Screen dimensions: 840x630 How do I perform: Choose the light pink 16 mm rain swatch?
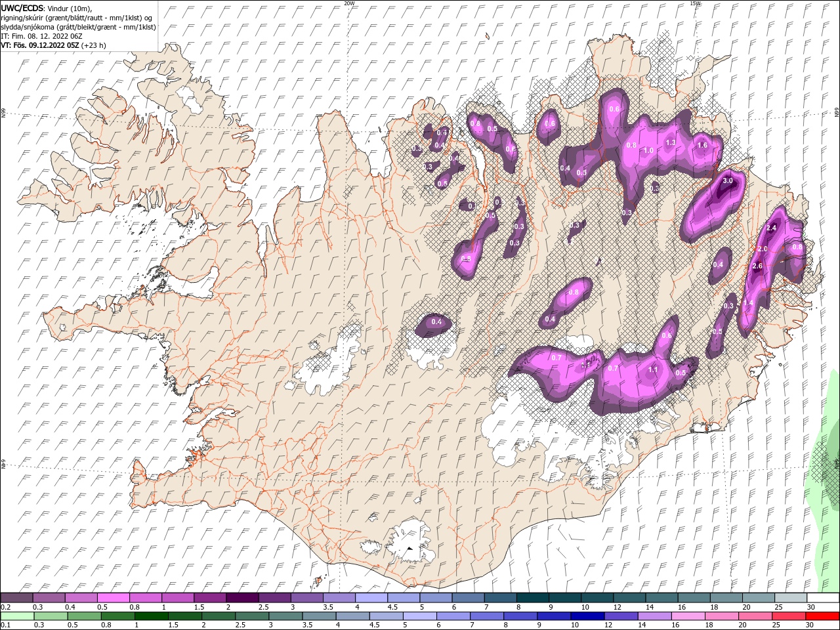tap(688, 616)
